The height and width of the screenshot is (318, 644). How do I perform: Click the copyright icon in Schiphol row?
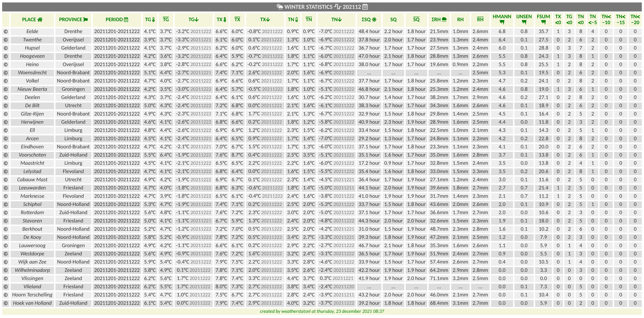click(x=6, y=204)
